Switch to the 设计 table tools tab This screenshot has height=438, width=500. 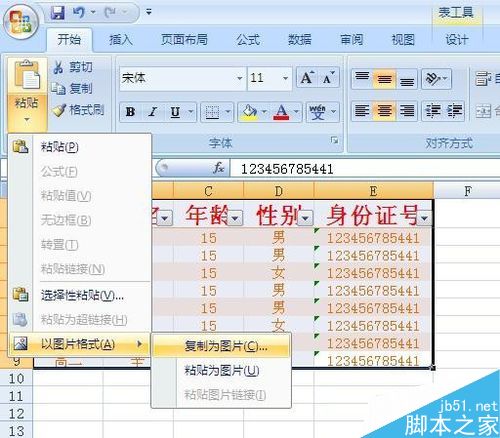(x=457, y=39)
